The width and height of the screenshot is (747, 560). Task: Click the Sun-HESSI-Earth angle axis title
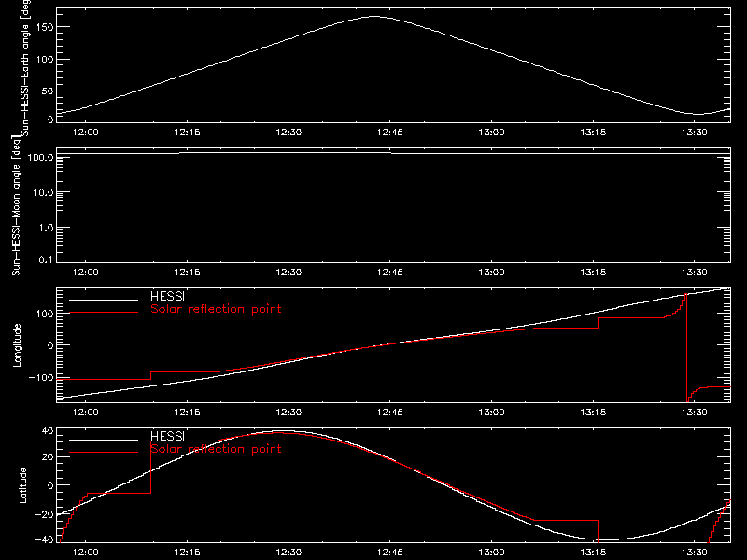coord(25,67)
